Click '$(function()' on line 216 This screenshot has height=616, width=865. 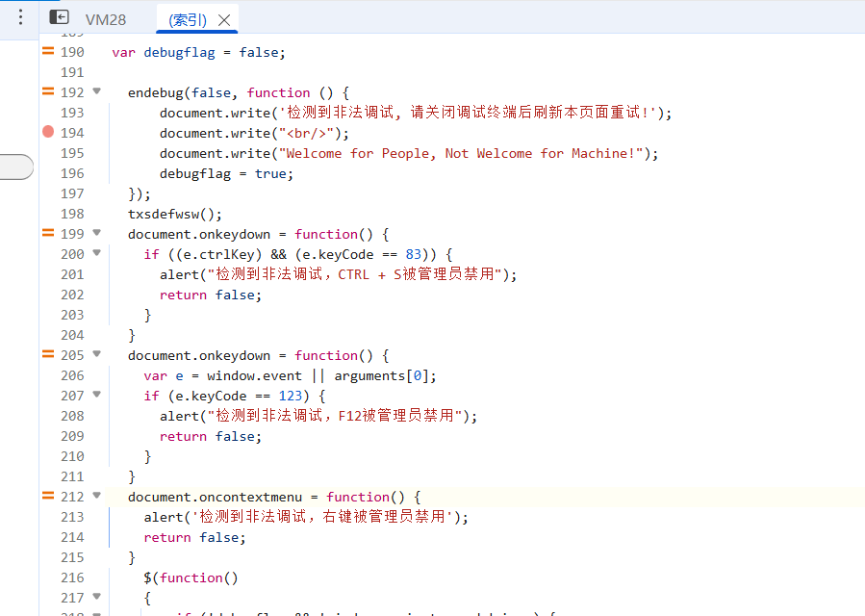(191, 577)
